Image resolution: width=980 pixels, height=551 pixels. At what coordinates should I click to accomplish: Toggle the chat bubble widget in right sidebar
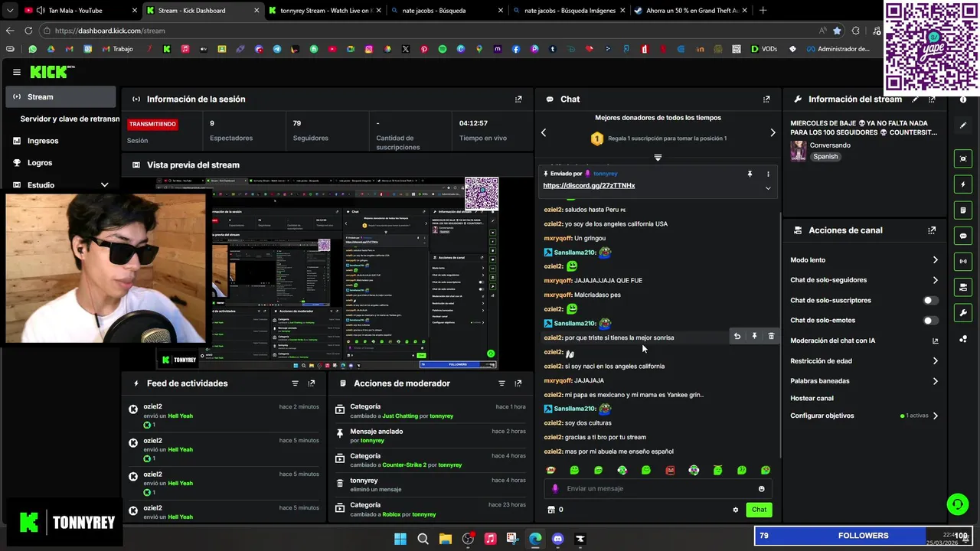click(963, 236)
